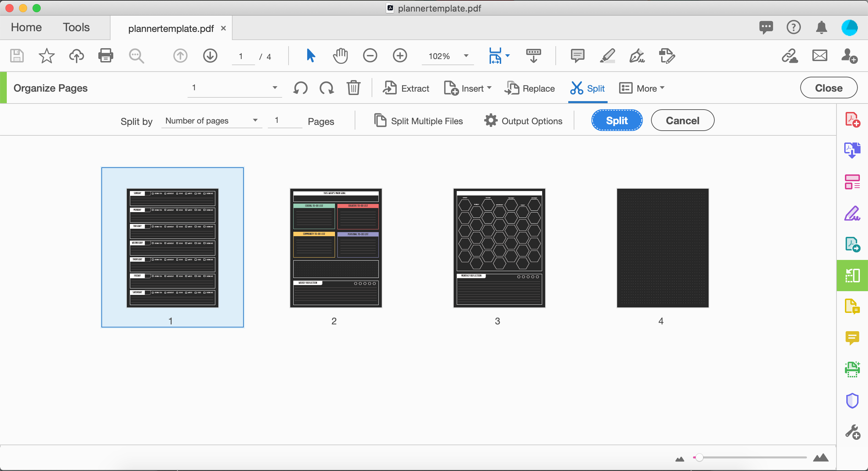Image resolution: width=868 pixels, height=471 pixels.
Task: Zoom out with minus icon
Action: pyautogui.click(x=370, y=56)
